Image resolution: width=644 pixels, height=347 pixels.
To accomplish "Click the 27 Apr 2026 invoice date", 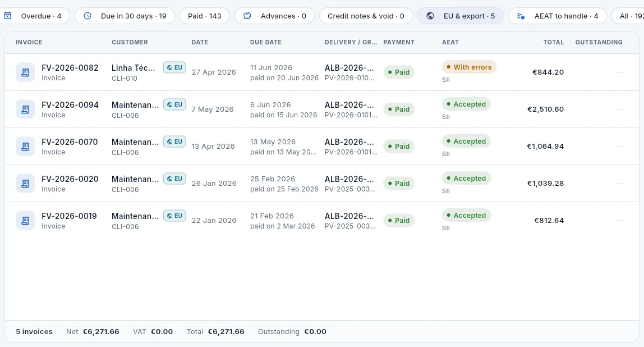I will tap(214, 72).
